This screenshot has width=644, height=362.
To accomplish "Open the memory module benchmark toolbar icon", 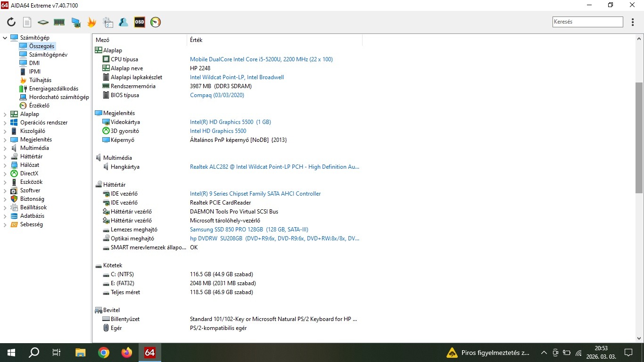I will pos(59,22).
